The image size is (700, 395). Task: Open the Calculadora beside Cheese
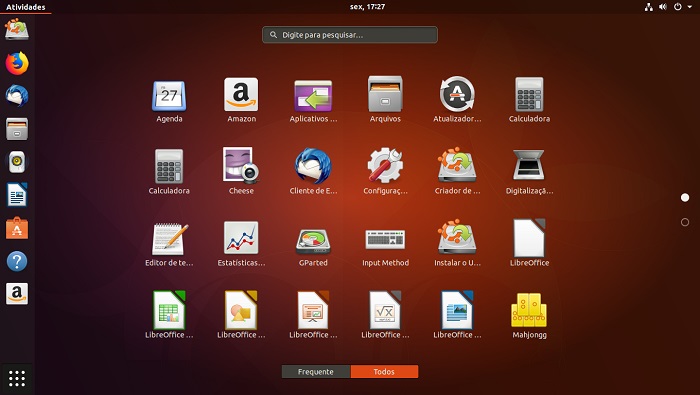tap(169, 173)
